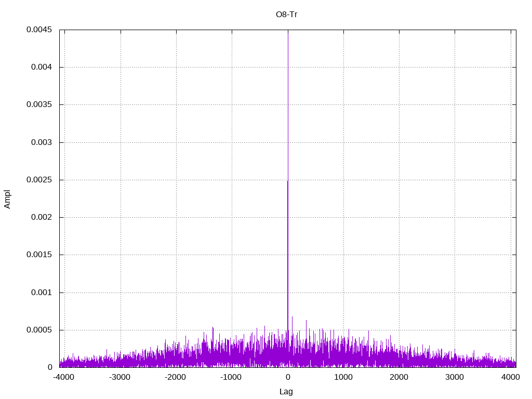This screenshot has width=532, height=399.
Task: Click the 2000 x-axis tick label
Action: 399,377
